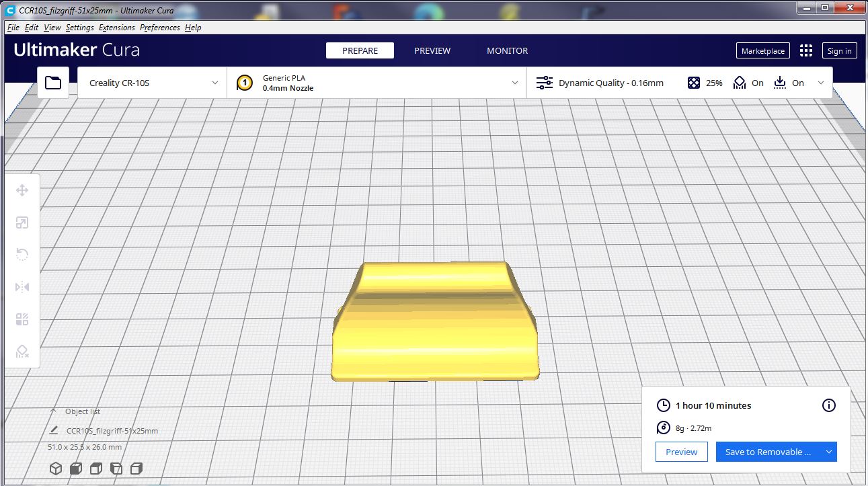Select the Mirror tool

22,287
